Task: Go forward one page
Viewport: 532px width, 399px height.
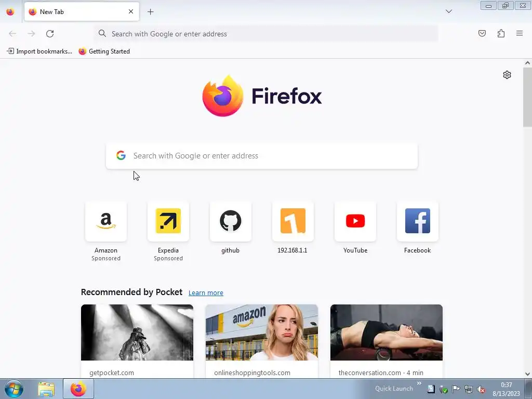Action: click(x=31, y=34)
